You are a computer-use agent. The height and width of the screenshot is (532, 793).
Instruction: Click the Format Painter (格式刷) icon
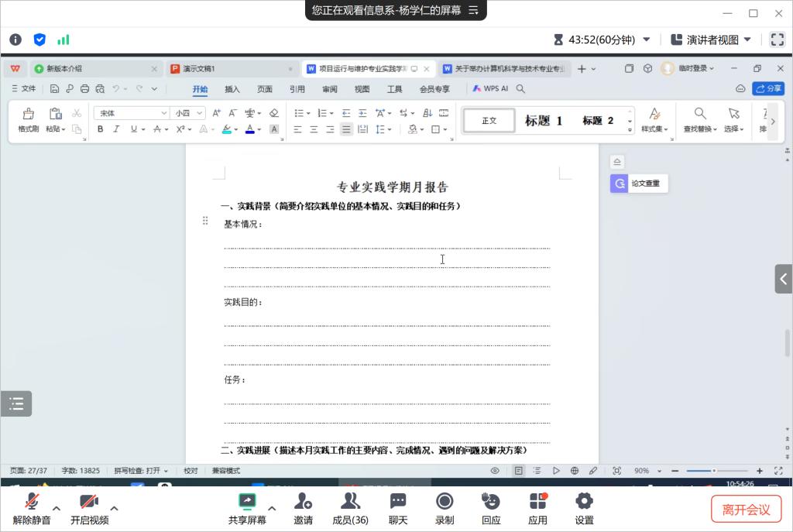[x=29, y=115]
